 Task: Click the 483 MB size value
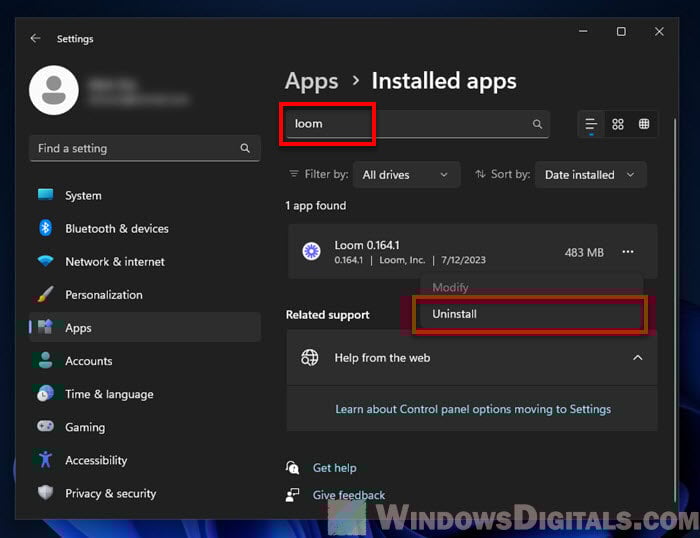pyautogui.click(x=584, y=253)
